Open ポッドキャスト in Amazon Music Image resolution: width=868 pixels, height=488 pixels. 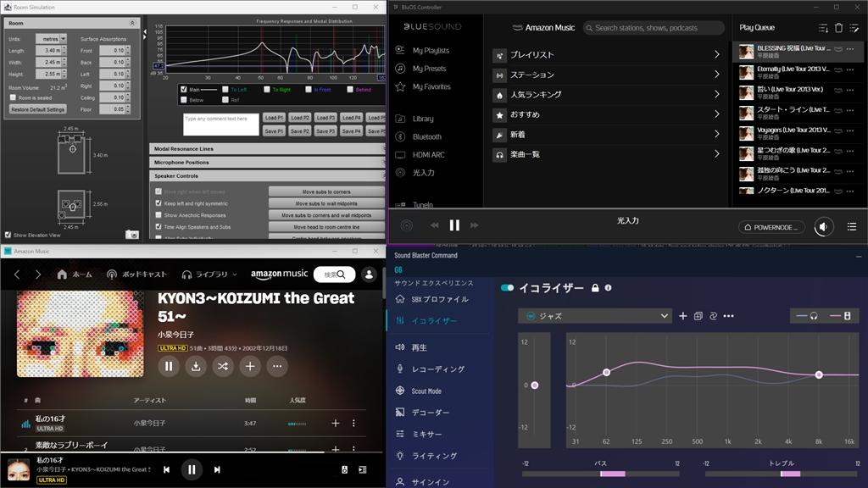(x=136, y=274)
